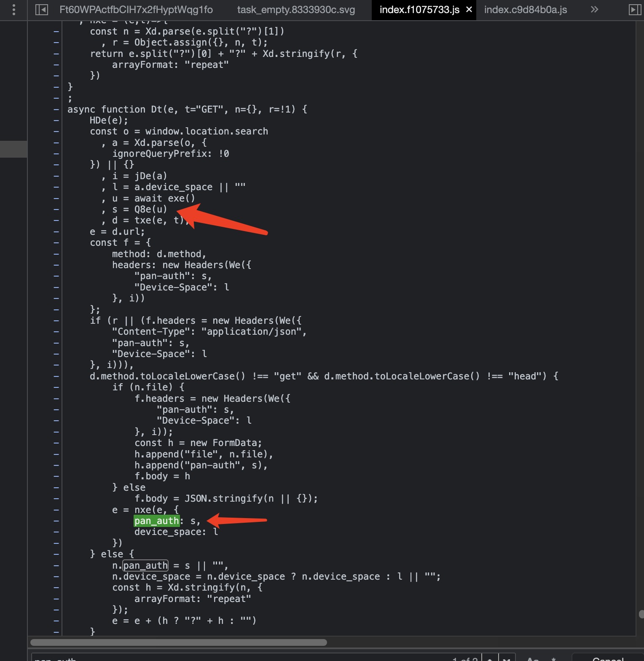Click the 'device_space: l' line
The height and width of the screenshot is (661, 644).
pos(176,532)
